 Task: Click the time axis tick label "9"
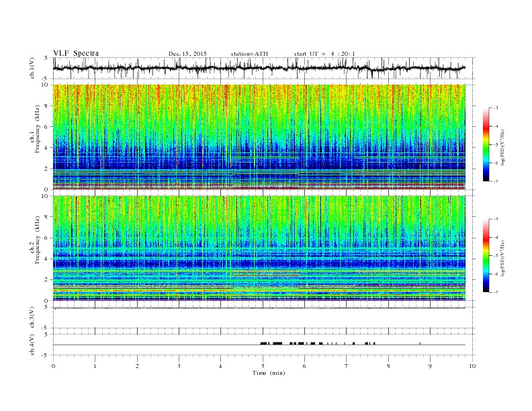point(430,366)
